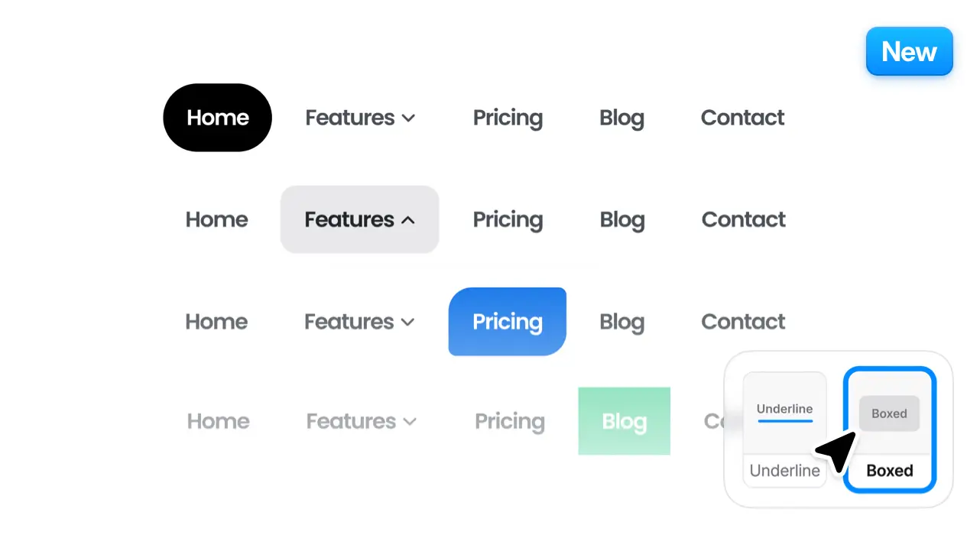Screen dimensions: 980x535
Task: Go to Contact in the first navbar
Action: coord(742,118)
